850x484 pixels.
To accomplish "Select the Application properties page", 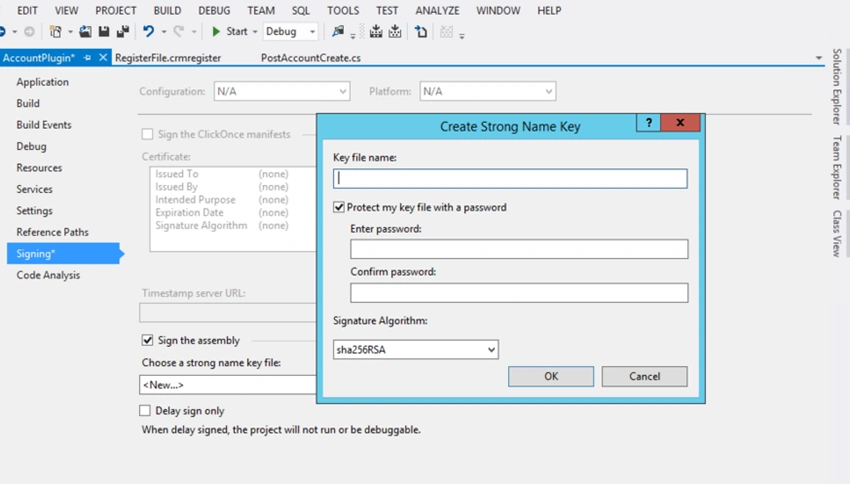I will pyautogui.click(x=42, y=82).
